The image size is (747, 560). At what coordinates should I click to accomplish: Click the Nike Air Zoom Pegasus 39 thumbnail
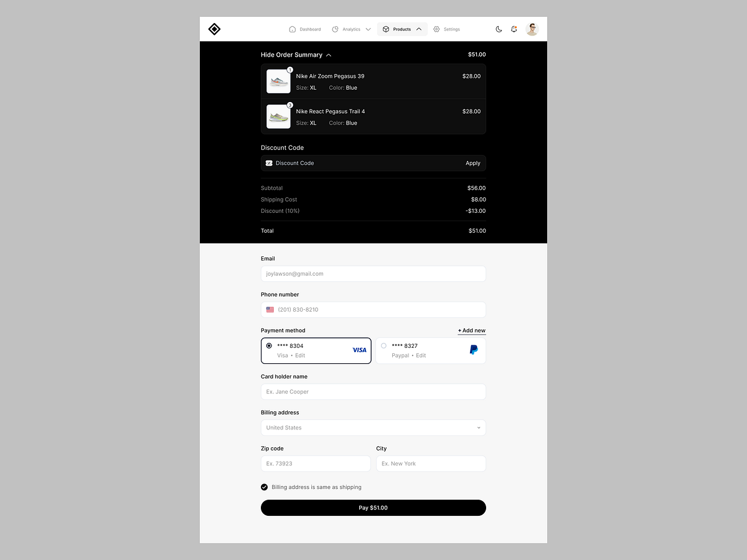(278, 82)
